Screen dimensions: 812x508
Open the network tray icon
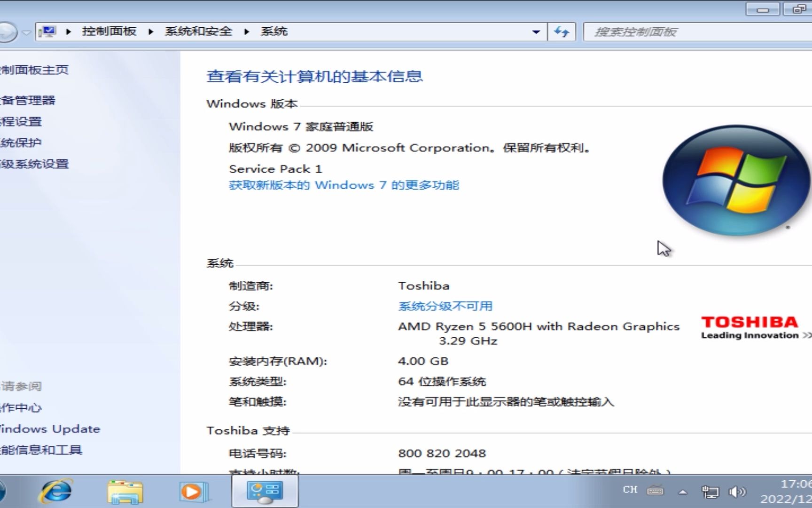(710, 492)
